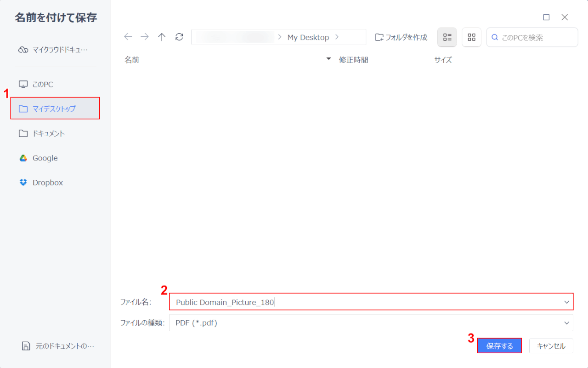Refresh the folder listing
Viewport: 588px width, 368px height.
[x=179, y=37]
